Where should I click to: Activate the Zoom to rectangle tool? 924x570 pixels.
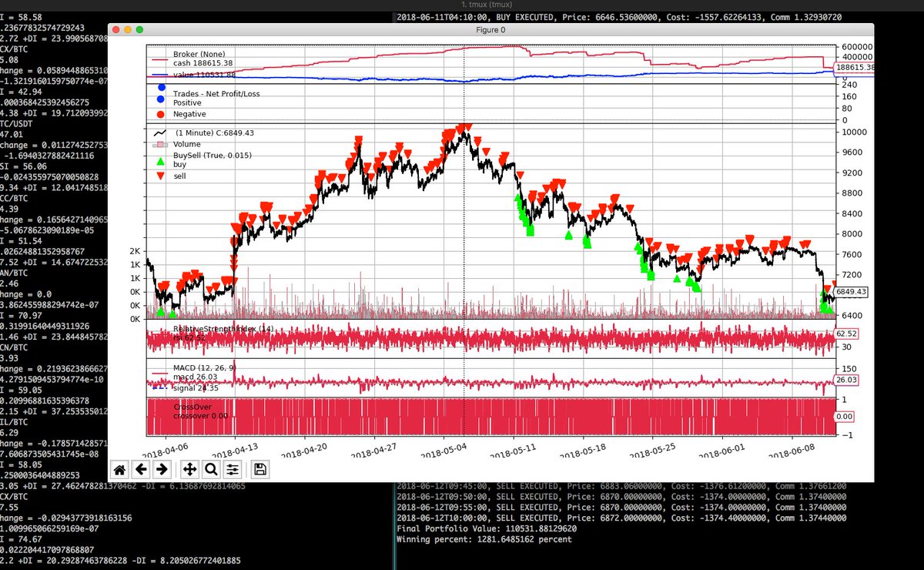[211, 468]
